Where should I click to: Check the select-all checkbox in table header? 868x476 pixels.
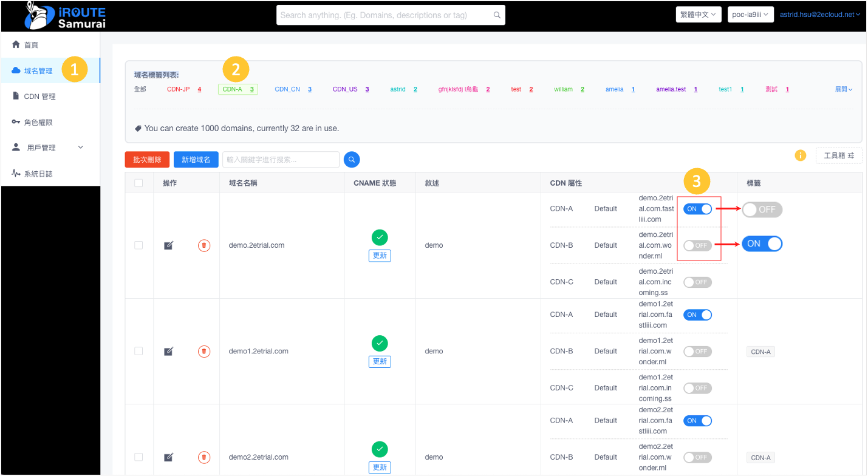tap(138, 183)
